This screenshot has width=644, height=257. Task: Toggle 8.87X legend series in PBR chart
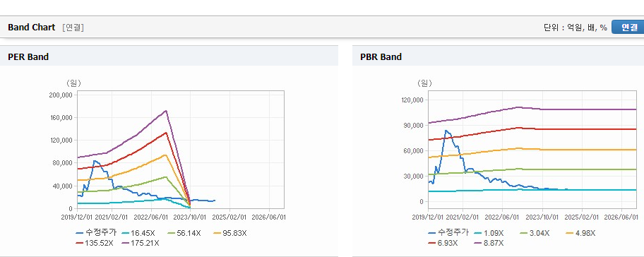pyautogui.click(x=489, y=243)
